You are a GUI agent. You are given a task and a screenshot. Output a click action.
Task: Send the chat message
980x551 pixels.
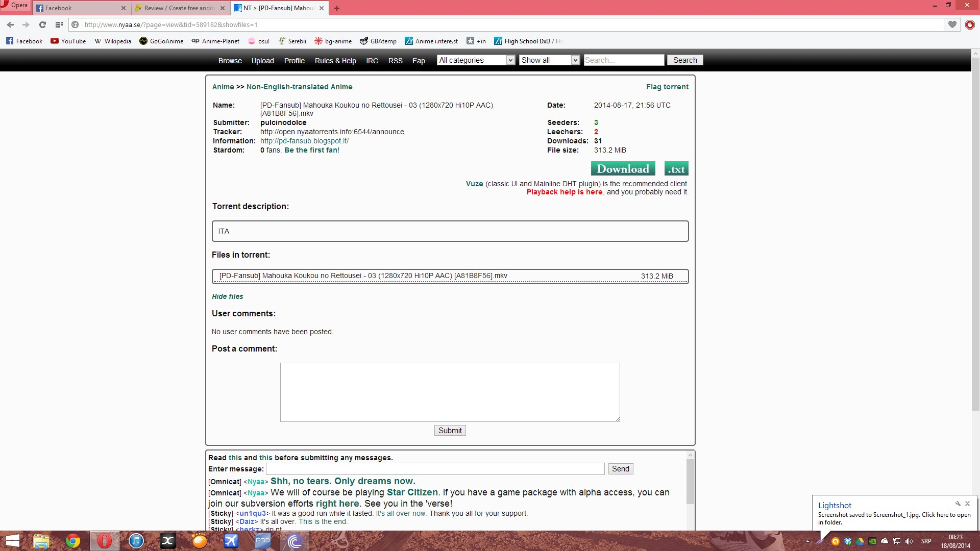click(620, 469)
